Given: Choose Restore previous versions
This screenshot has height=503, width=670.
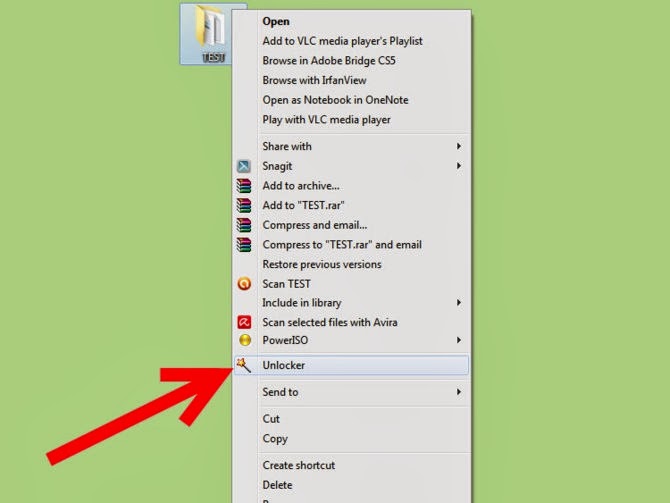Looking at the screenshot, I should [352, 264].
